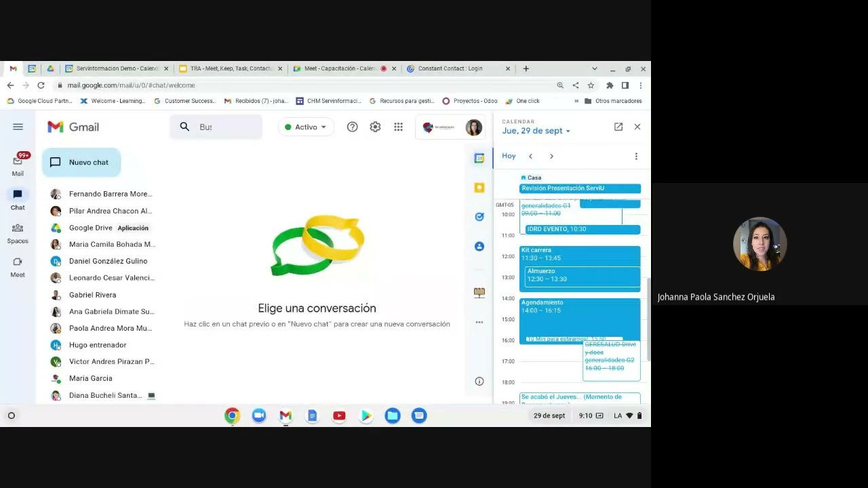Open Chrome from the shelf

coord(232,415)
